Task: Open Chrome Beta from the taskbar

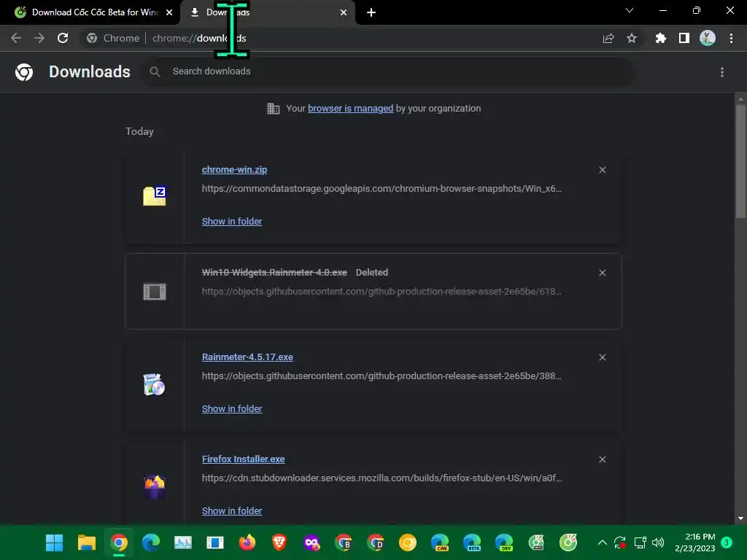Action: (344, 542)
